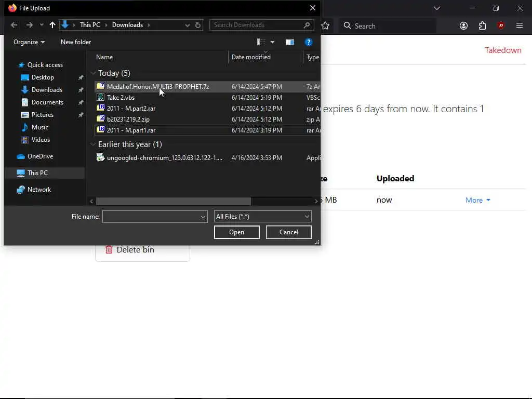Screen dimensions: 532x399
Task: Open Videos in the navigation pane
Action: (x=35, y=139)
